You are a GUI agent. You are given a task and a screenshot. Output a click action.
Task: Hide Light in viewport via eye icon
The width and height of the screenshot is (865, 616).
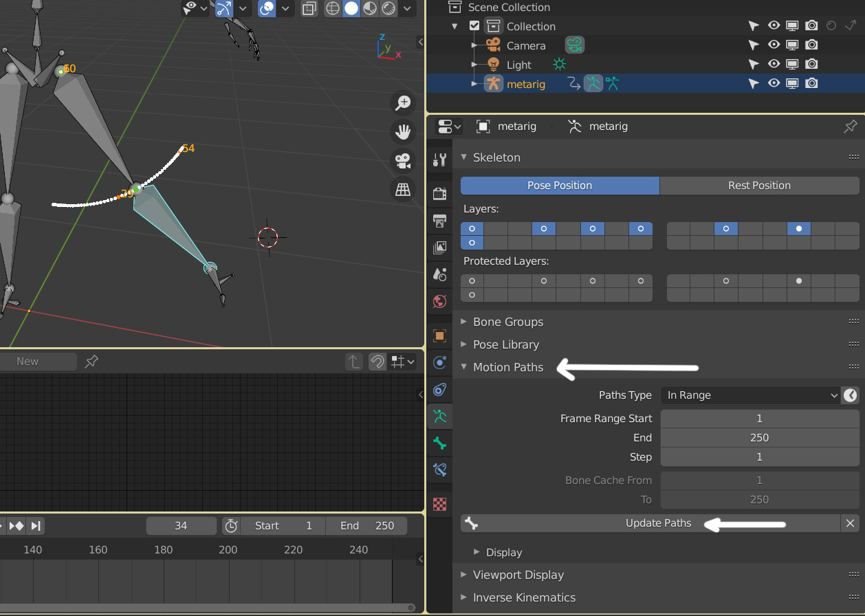[x=774, y=65]
